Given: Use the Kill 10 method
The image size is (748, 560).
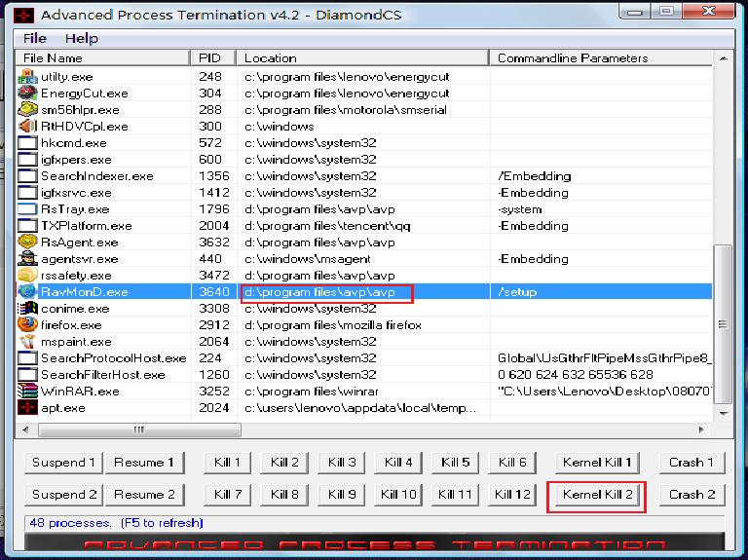Looking at the screenshot, I should tap(398, 494).
